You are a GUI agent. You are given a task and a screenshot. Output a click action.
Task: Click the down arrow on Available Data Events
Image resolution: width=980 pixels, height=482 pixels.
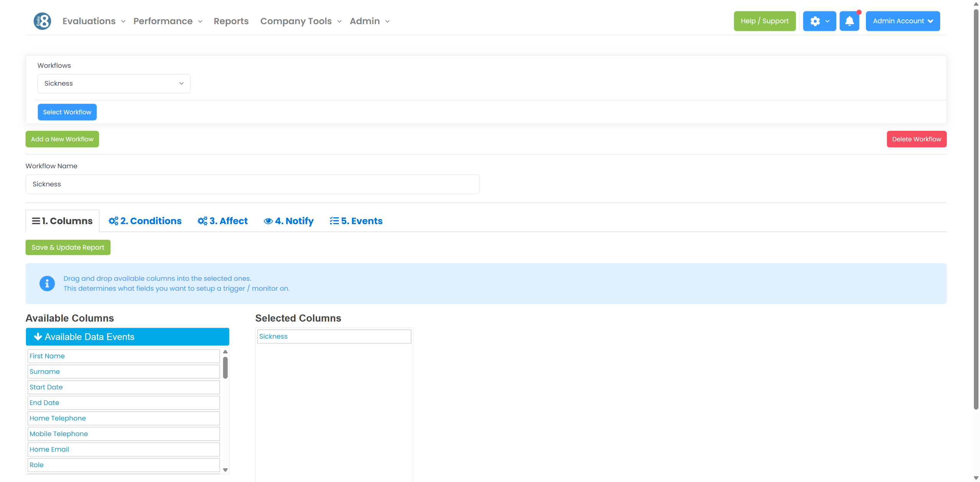click(x=38, y=337)
